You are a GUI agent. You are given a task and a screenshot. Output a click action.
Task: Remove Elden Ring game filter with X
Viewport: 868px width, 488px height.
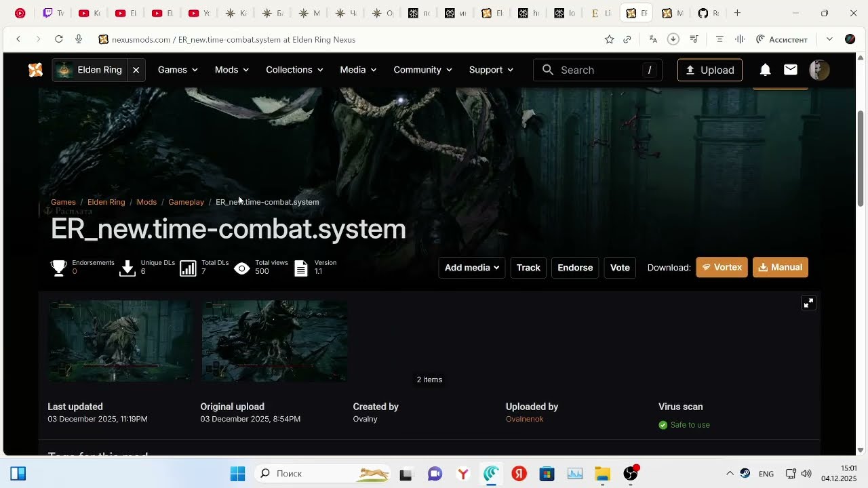point(136,70)
